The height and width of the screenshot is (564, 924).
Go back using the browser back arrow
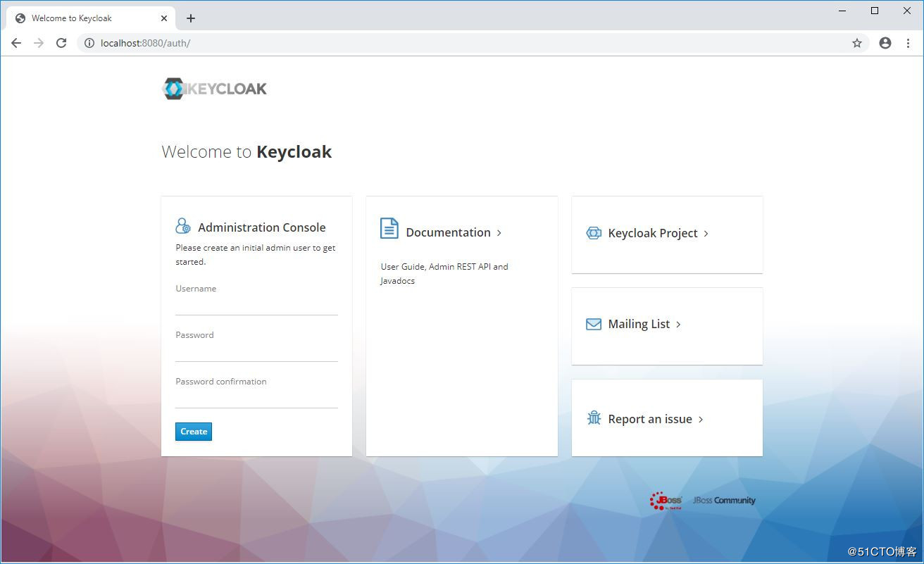16,43
